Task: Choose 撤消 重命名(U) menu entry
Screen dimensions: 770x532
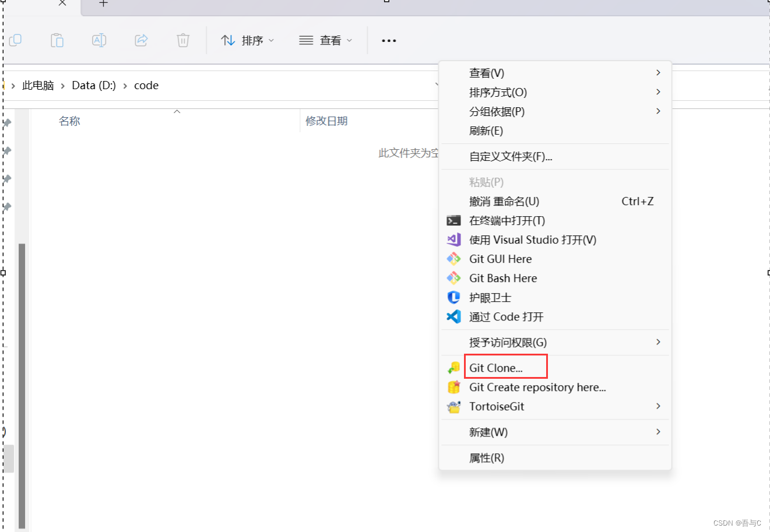Action: 555,201
